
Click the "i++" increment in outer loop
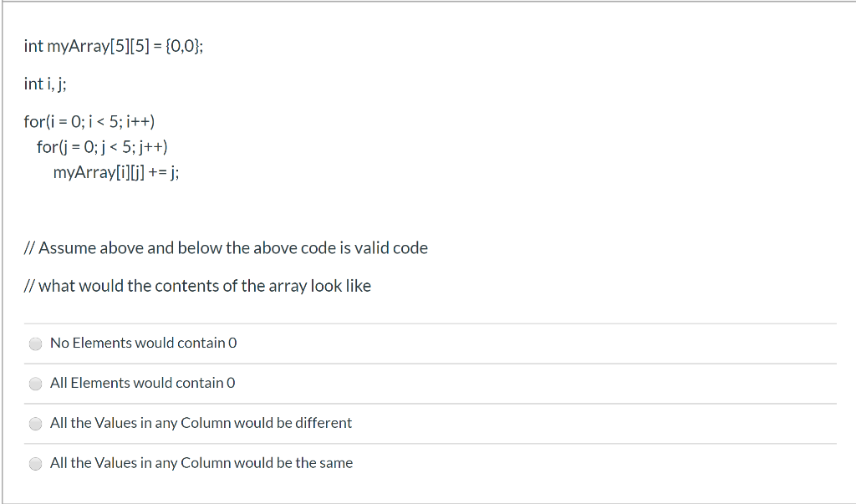(x=138, y=121)
